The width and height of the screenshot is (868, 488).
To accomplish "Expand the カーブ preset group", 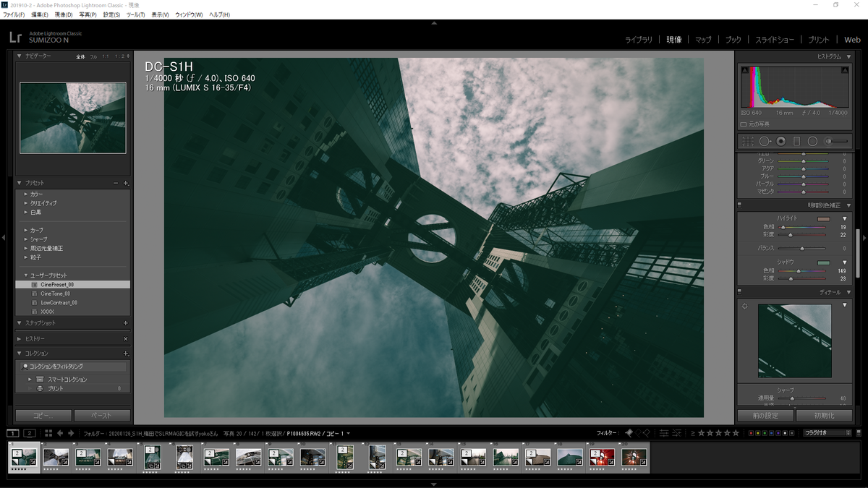I will (27, 230).
